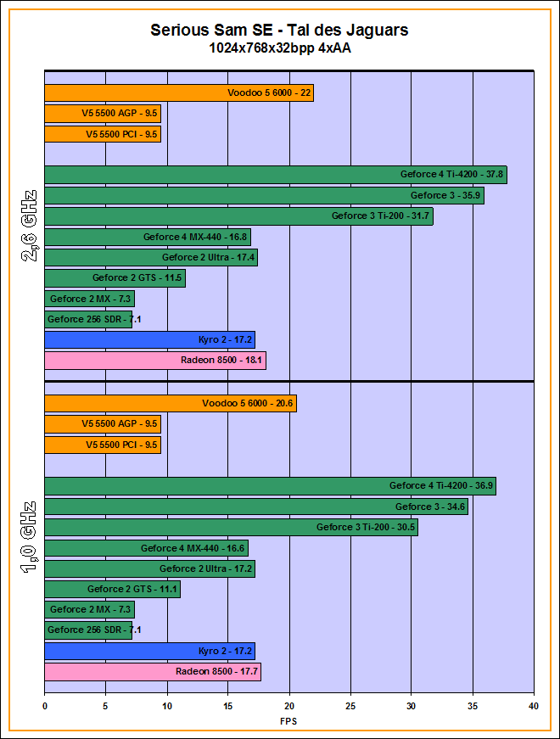Click the Geforce 3 bar labeled 34.6
560x739 pixels.
(x=255, y=507)
